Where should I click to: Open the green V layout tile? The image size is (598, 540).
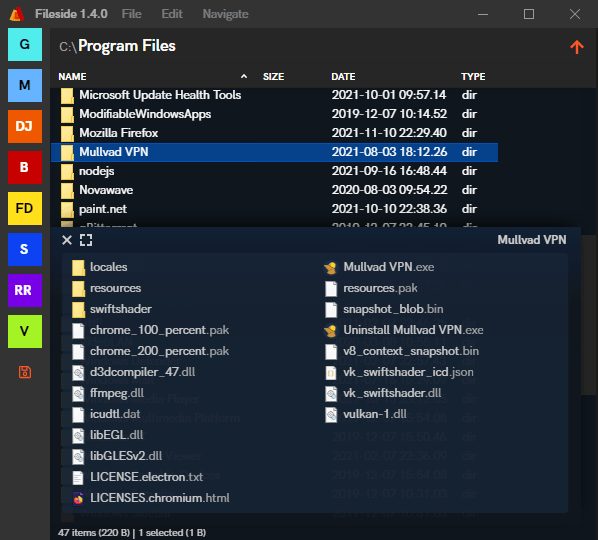coord(25,331)
